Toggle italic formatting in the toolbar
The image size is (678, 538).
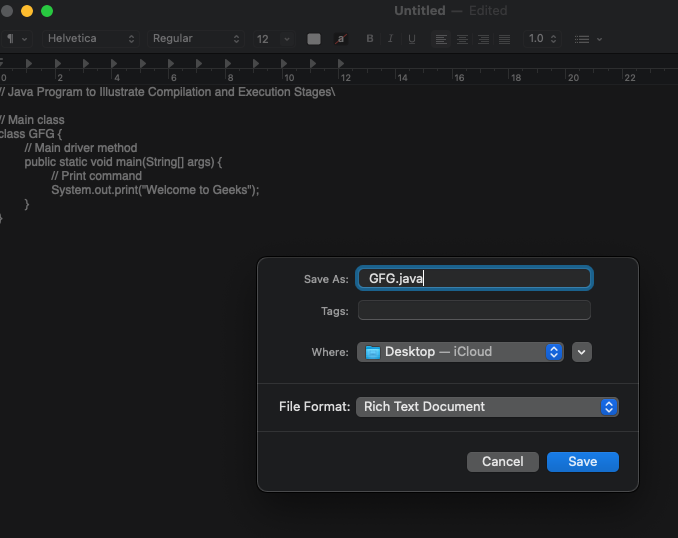coord(391,39)
